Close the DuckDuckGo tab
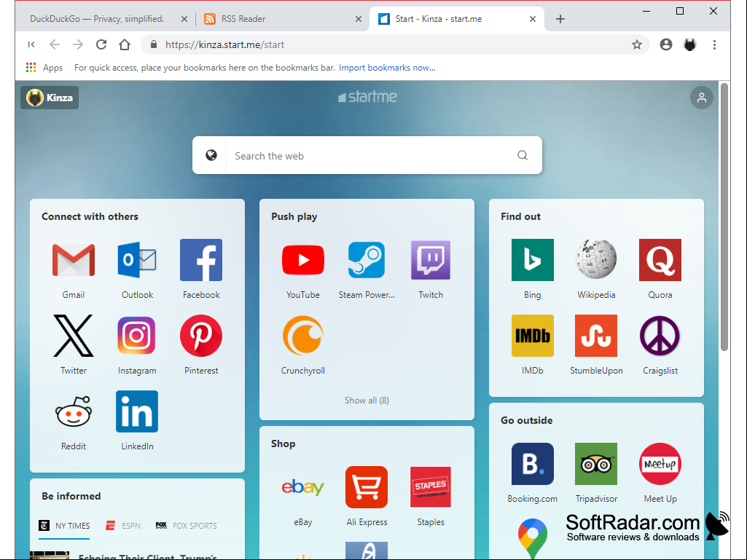This screenshot has width=747, height=560. tap(184, 19)
